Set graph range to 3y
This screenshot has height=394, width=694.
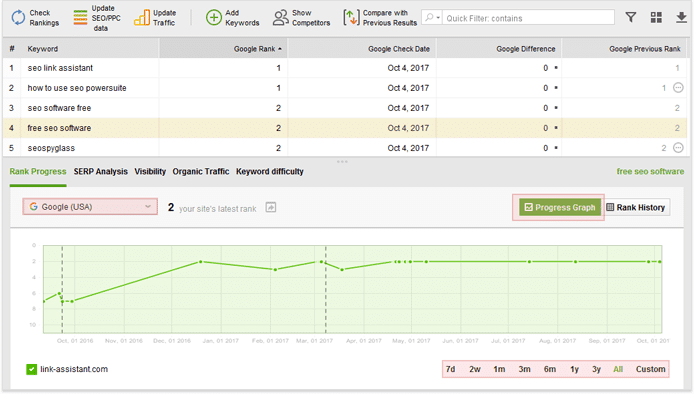[x=596, y=369]
